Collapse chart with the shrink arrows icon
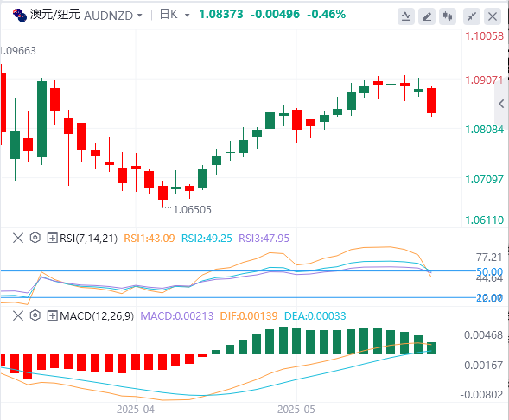 point(472,16)
